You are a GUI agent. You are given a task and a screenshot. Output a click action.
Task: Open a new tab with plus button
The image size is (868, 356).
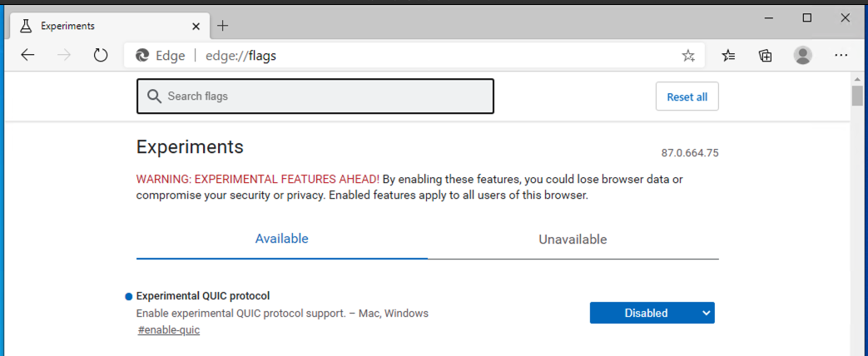click(x=223, y=26)
